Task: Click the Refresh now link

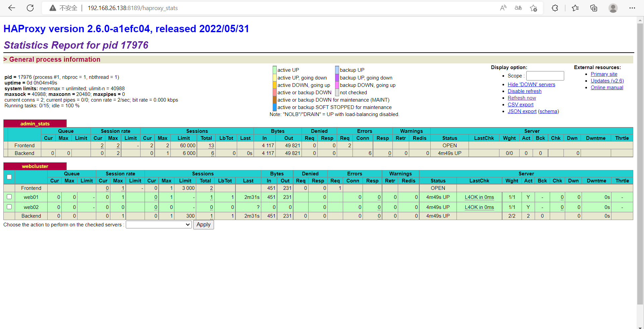Action: tap(522, 98)
